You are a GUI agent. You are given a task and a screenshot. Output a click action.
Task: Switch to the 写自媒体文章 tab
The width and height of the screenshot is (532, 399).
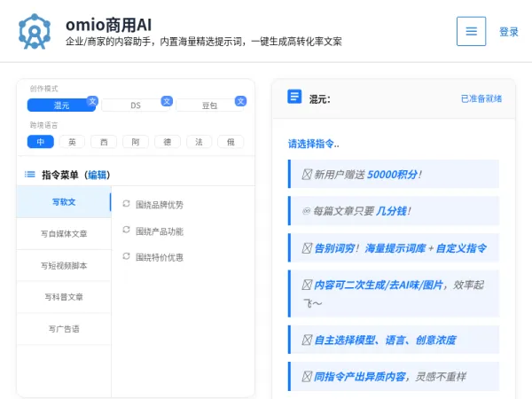[64, 234]
